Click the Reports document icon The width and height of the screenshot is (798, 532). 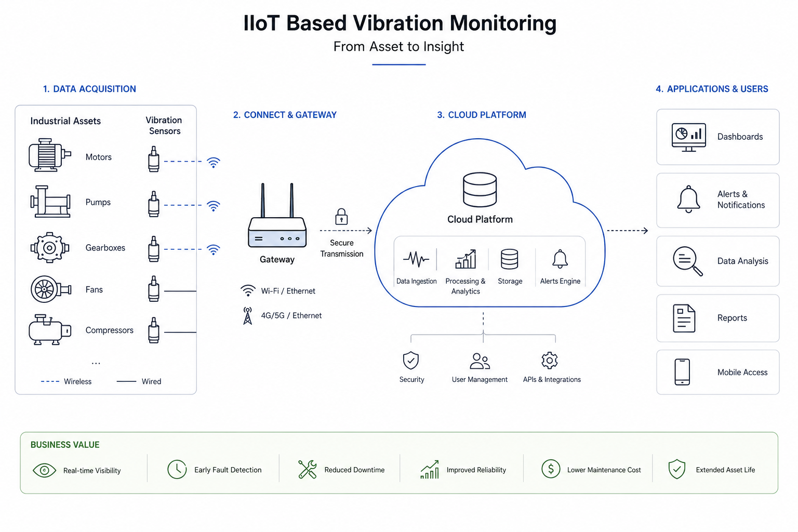[684, 318]
